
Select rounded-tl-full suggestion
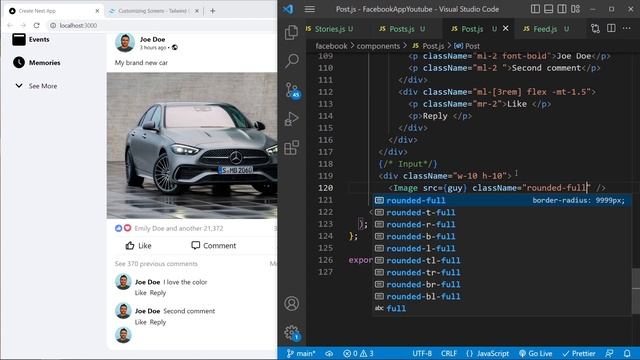[502, 260]
